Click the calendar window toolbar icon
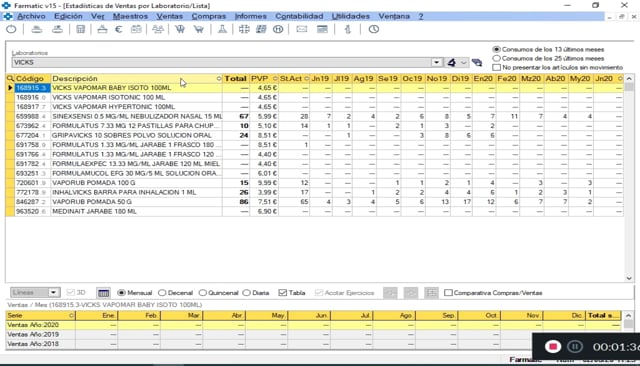 [x=322, y=29]
